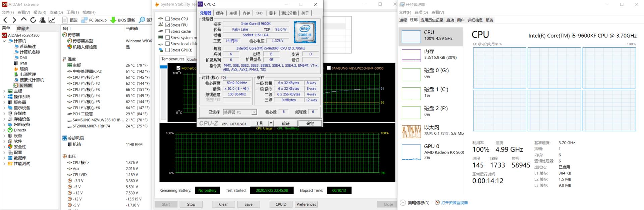Screen dimensions: 644x210
Task: Open DMI item in AIDA64 tree
Action: [x=23, y=57]
